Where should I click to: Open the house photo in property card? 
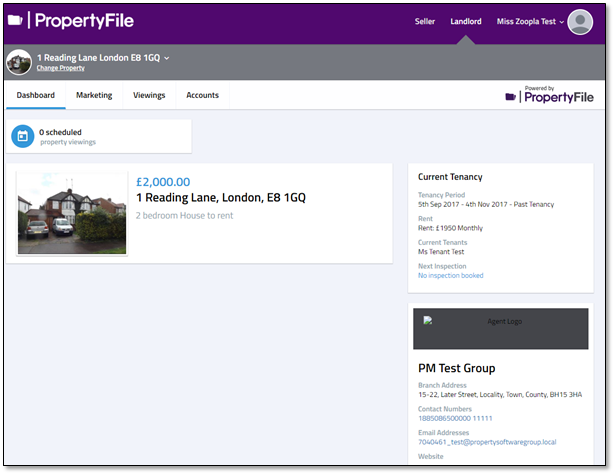pos(72,213)
